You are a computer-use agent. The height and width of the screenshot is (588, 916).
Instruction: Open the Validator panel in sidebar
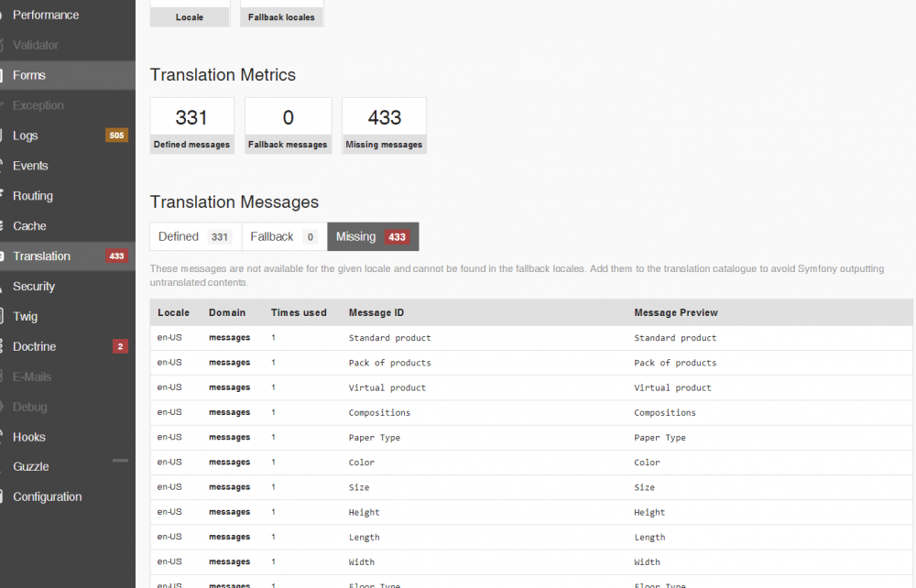click(x=67, y=45)
